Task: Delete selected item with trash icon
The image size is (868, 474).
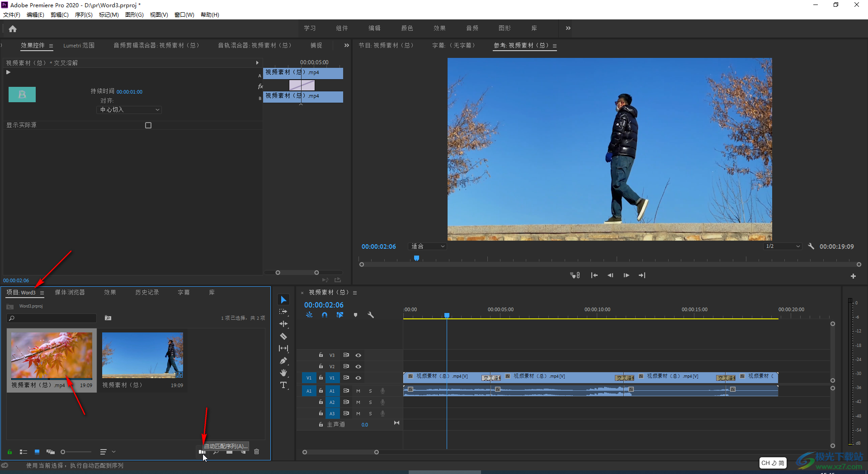Action: [256, 452]
